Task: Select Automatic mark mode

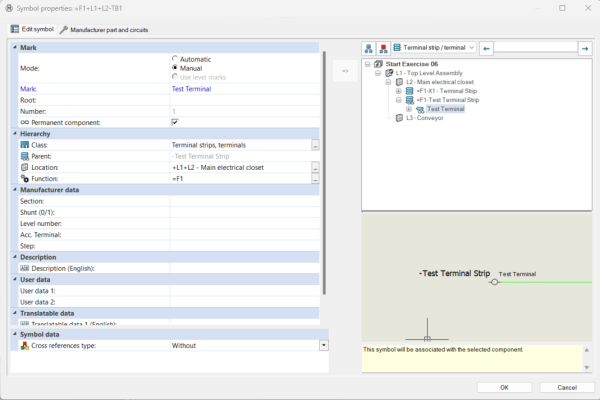Action: coord(175,59)
